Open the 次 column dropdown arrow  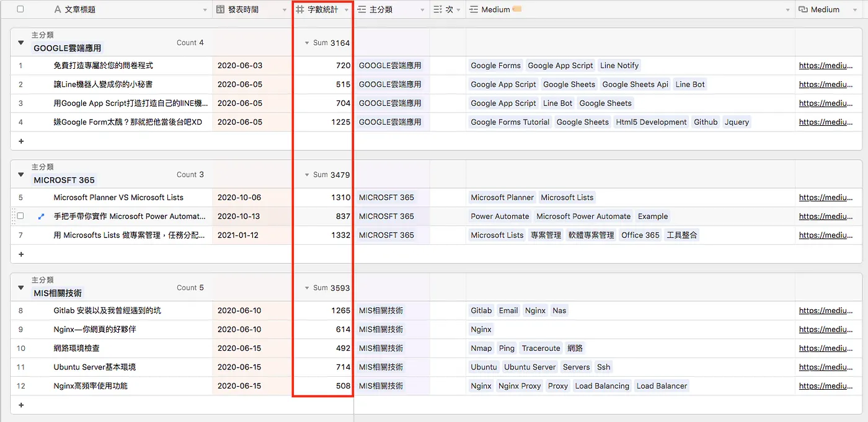pos(459,10)
